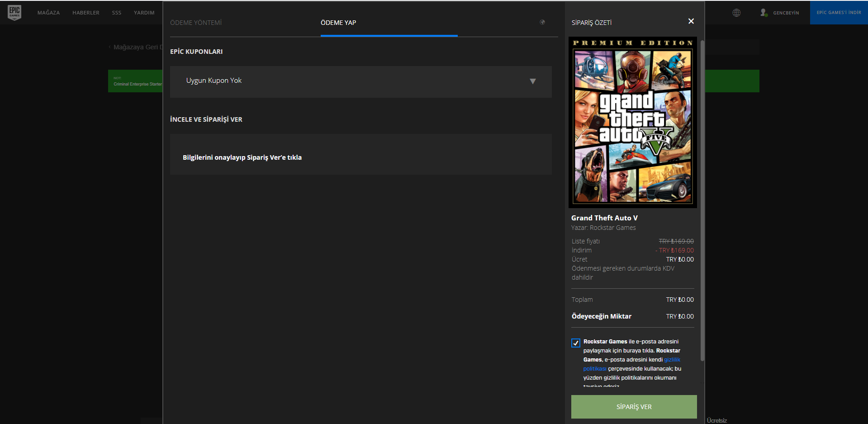The width and height of the screenshot is (868, 424).
Task: Open the YARDIM menu item
Action: pos(144,13)
